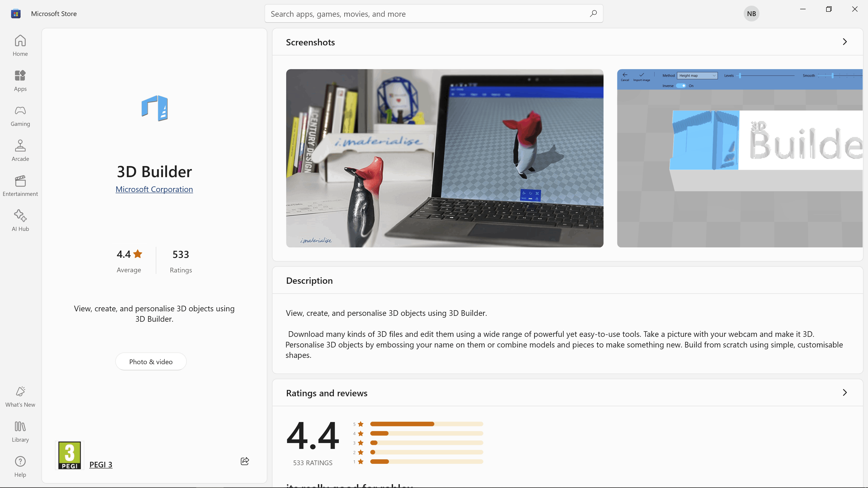Image resolution: width=868 pixels, height=488 pixels.
Task: Open the Home section in sidebar
Action: coord(20,45)
